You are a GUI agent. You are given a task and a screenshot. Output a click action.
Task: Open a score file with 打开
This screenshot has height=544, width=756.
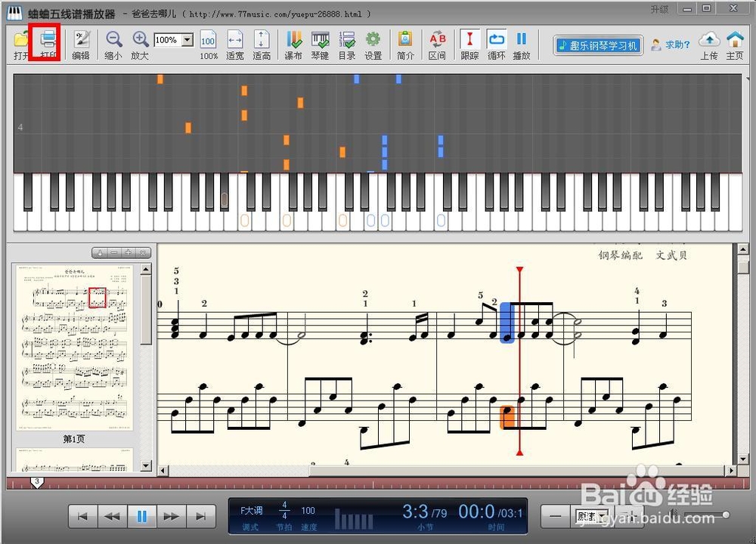pos(20,45)
